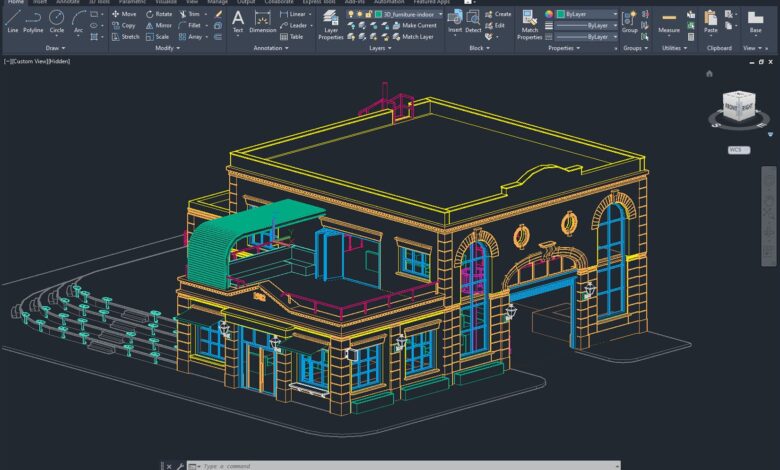Viewport: 780px width, 470px height.
Task: Insert a Table annotation
Action: (x=292, y=37)
